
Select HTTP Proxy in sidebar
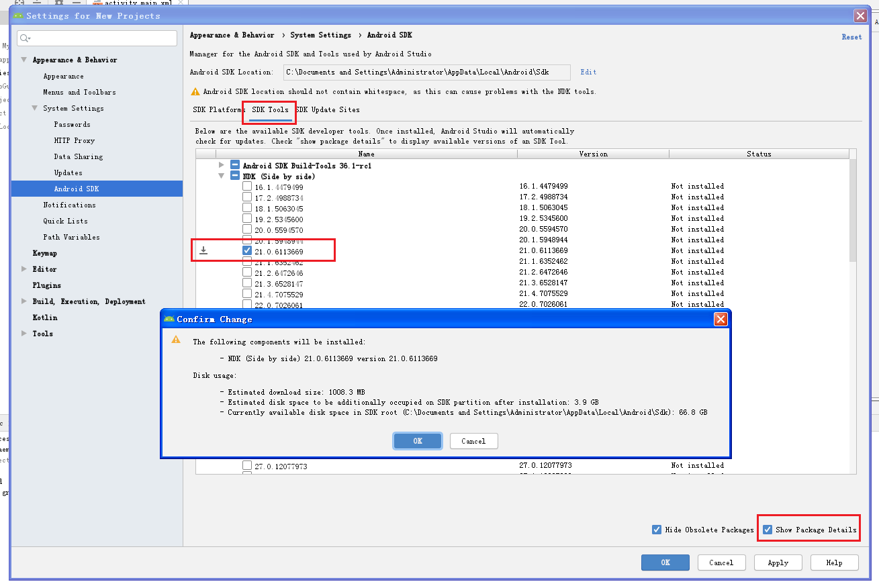click(x=75, y=140)
